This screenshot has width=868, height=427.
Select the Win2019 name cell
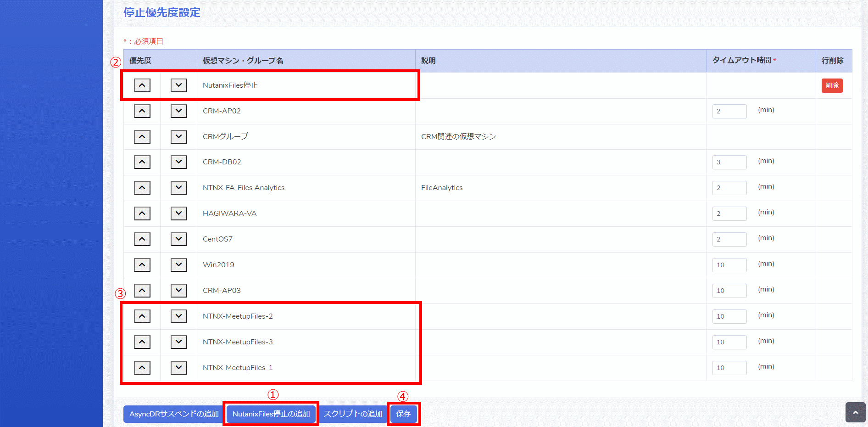tap(306, 265)
